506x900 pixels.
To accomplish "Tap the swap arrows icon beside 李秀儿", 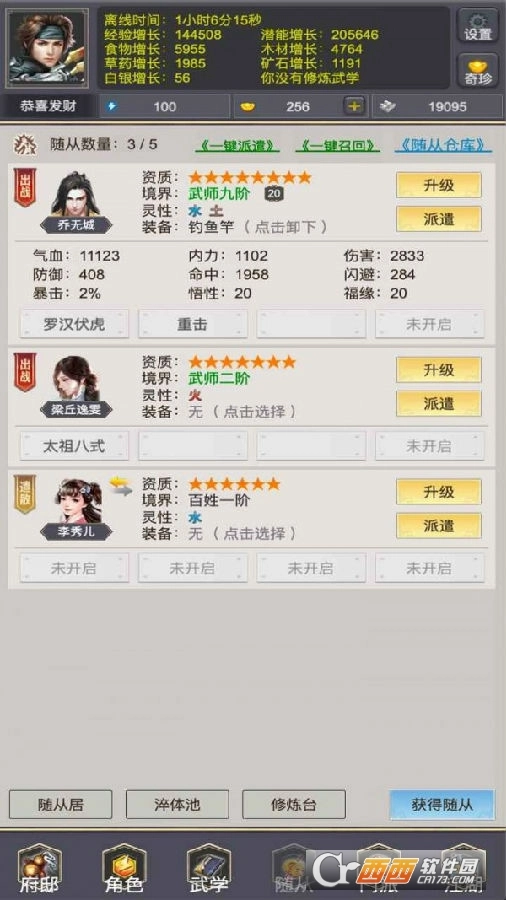I will coord(121,487).
